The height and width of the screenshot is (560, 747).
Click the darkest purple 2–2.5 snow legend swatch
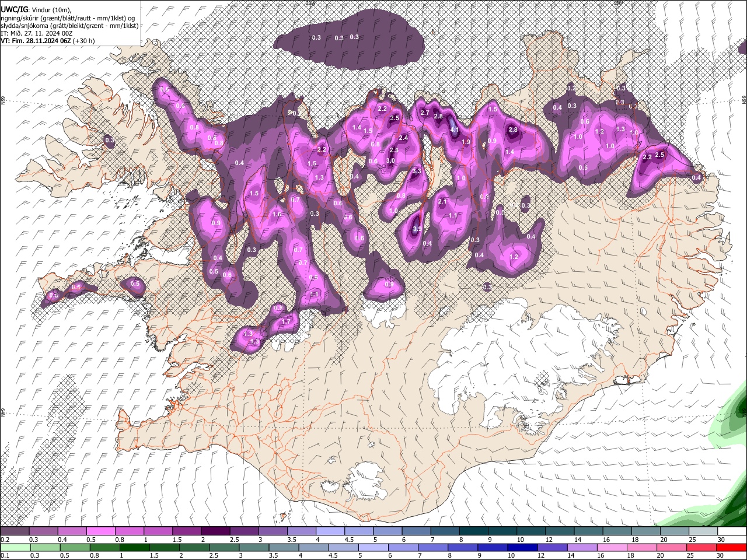tap(215, 531)
